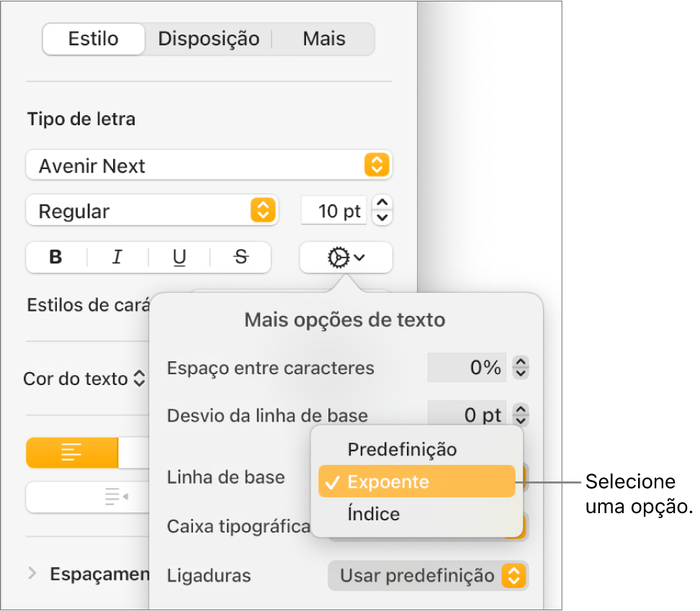The width and height of the screenshot is (700, 611).
Task: Choose Índice baseline option
Action: [x=373, y=515]
